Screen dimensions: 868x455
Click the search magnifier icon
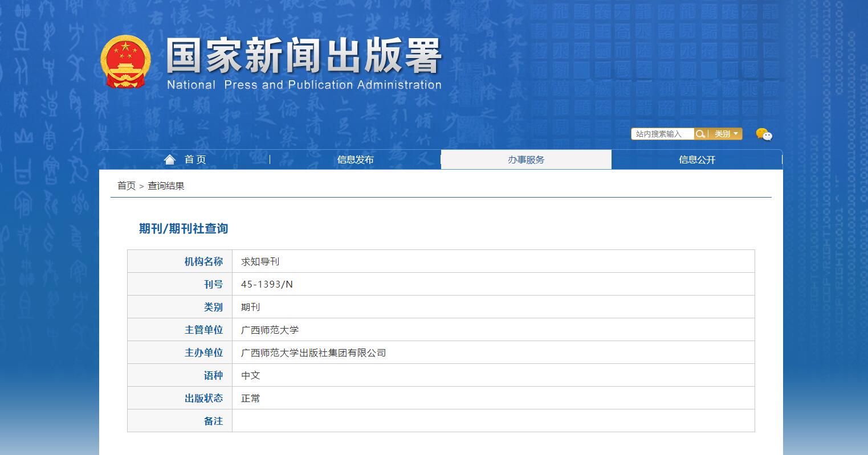pos(700,134)
